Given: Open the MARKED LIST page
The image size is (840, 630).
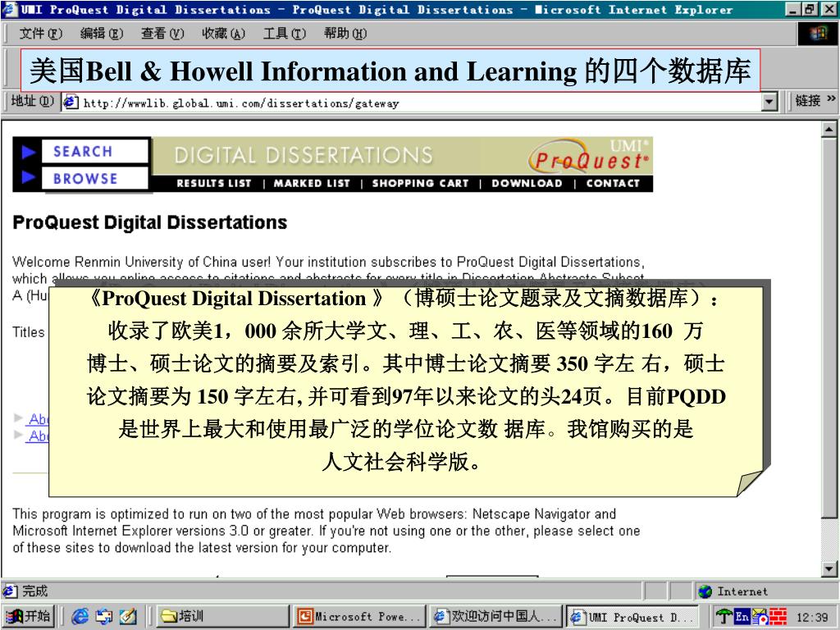Looking at the screenshot, I should tap(312, 183).
